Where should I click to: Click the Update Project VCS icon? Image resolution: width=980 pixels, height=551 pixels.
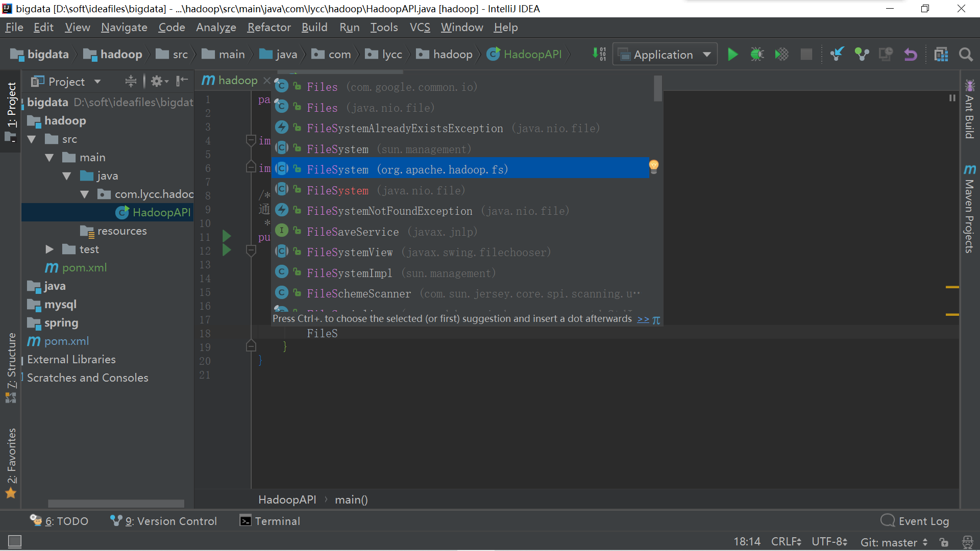pyautogui.click(x=837, y=55)
